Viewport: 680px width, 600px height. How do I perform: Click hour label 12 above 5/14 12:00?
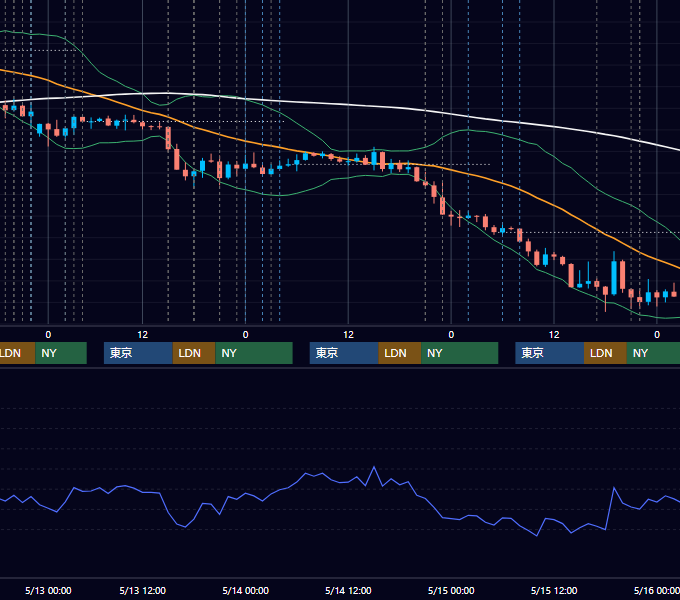tap(348, 335)
